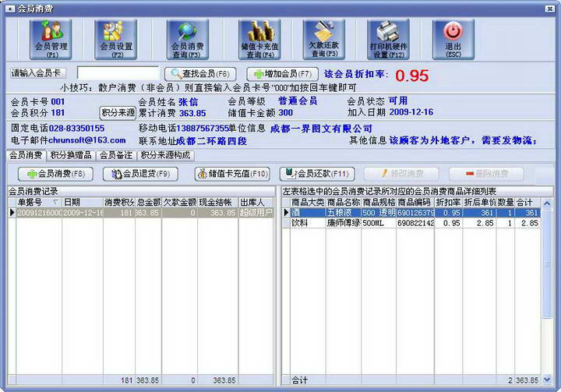This screenshot has width=561, height=392.
Task: Click the 欠款金额 column header
Action: (x=179, y=203)
